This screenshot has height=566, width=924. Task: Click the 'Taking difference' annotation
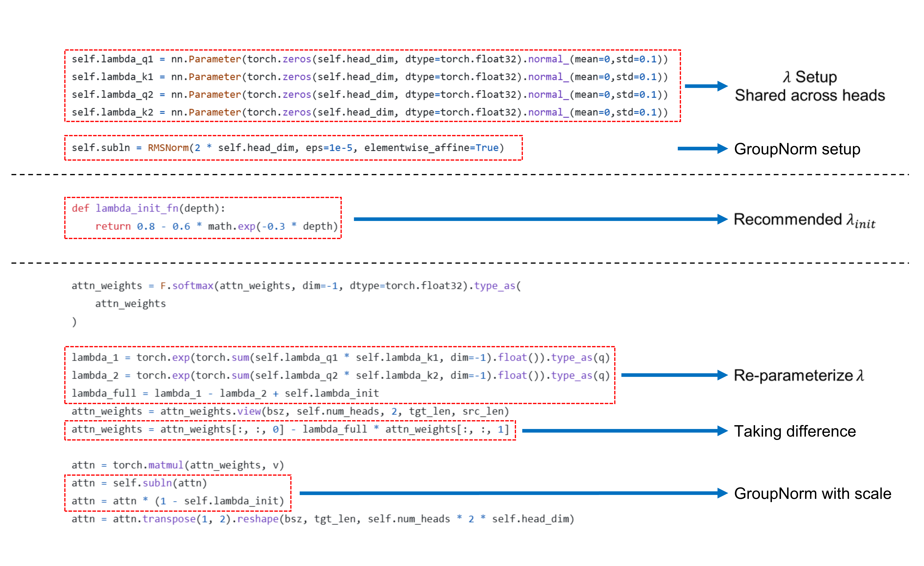pos(795,431)
